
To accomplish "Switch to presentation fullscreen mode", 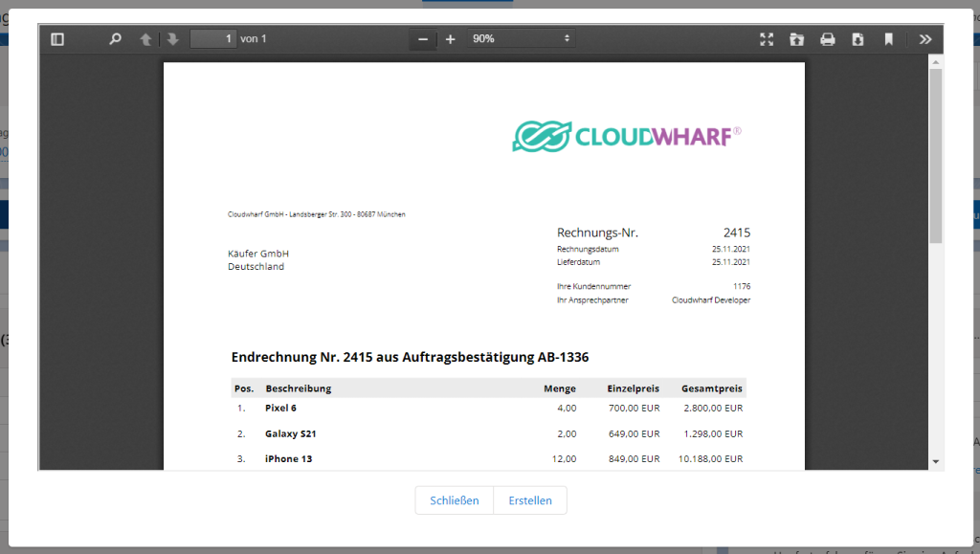I will point(766,39).
